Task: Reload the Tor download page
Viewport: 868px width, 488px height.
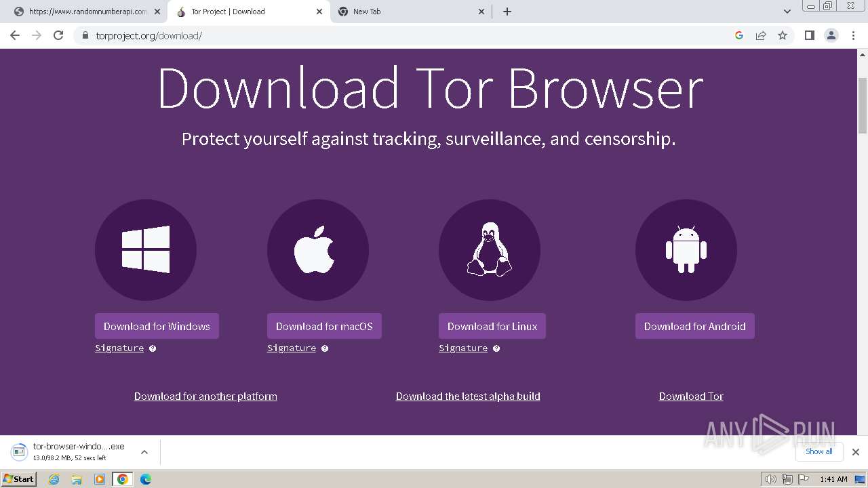Action: [x=58, y=35]
